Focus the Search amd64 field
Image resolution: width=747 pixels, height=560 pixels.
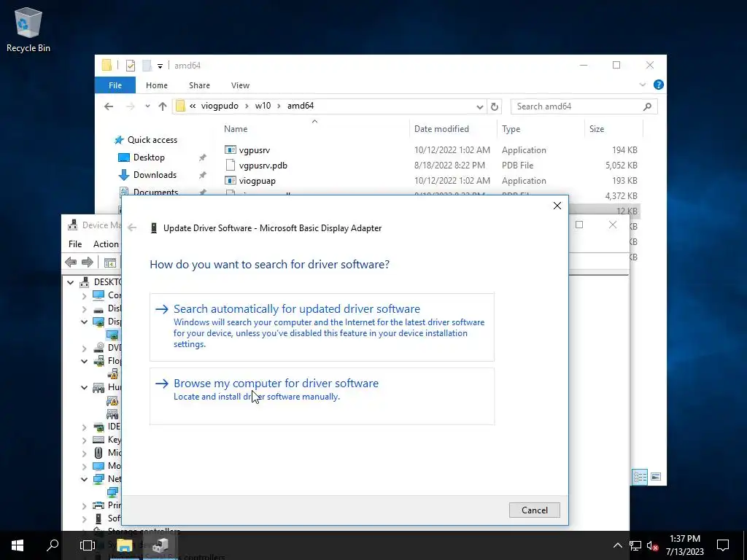tap(584, 106)
